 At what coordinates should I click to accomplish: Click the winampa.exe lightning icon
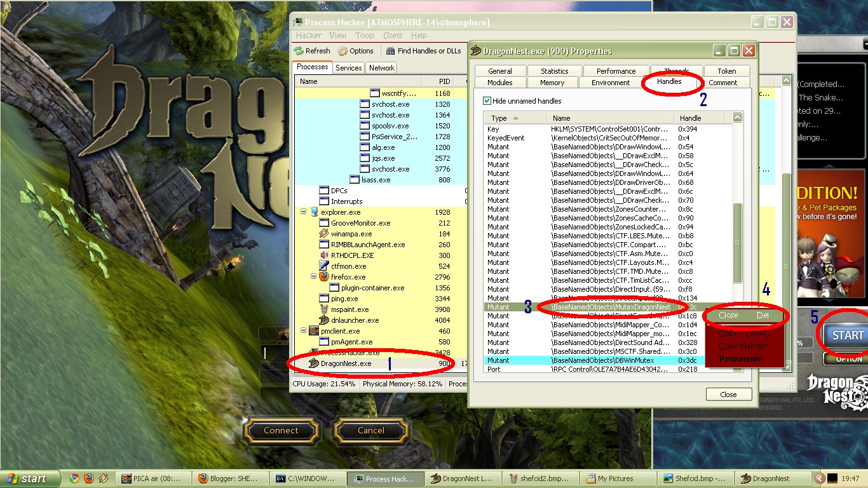[324, 234]
